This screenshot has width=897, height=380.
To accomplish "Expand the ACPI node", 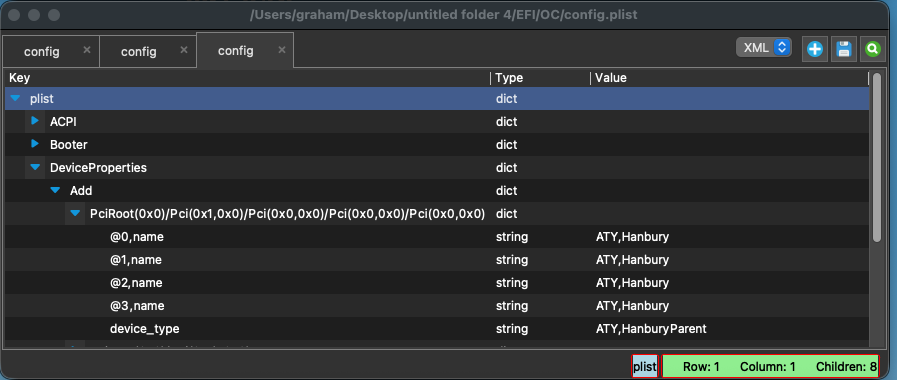I will pos(35,121).
